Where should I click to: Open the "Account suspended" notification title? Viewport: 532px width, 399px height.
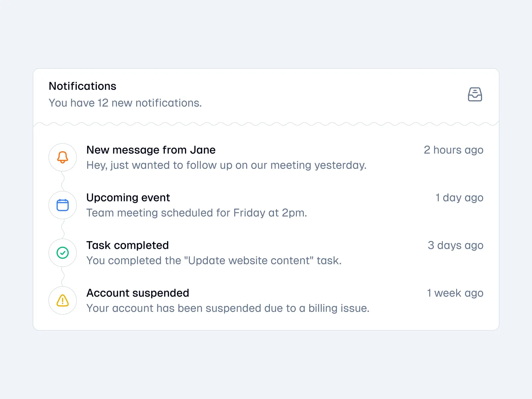click(x=138, y=293)
